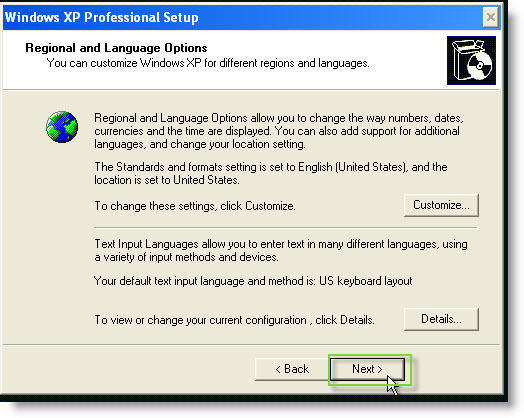The image size is (524, 418).
Task: Close the Windows XP Professional Setup window
Action: (x=491, y=17)
